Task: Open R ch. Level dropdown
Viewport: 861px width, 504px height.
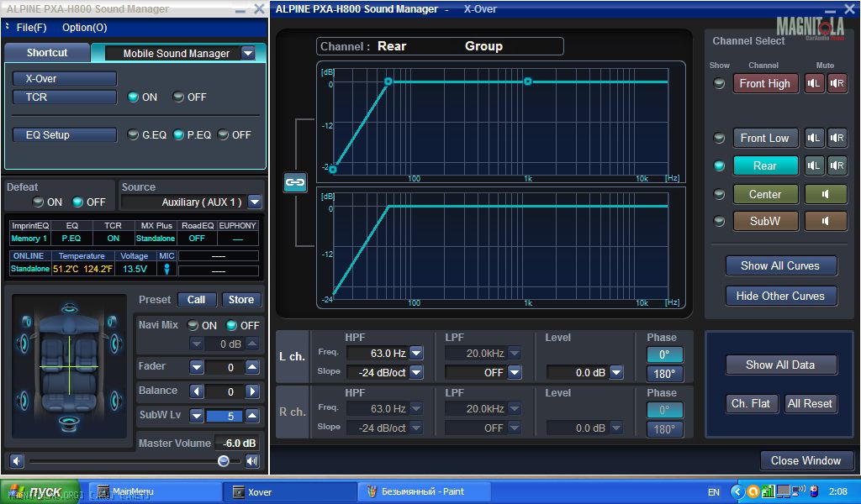Action: tap(616, 428)
